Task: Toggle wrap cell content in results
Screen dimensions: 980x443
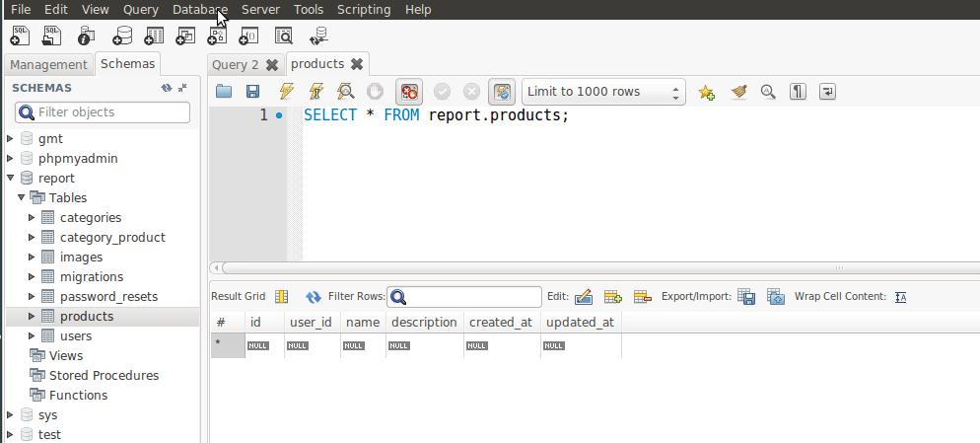Action: coord(900,297)
